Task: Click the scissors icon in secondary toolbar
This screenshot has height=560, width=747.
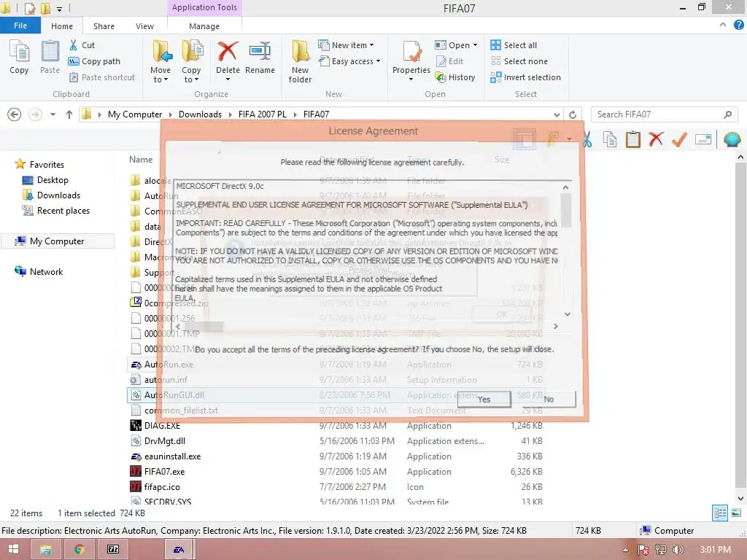Action: [x=587, y=139]
